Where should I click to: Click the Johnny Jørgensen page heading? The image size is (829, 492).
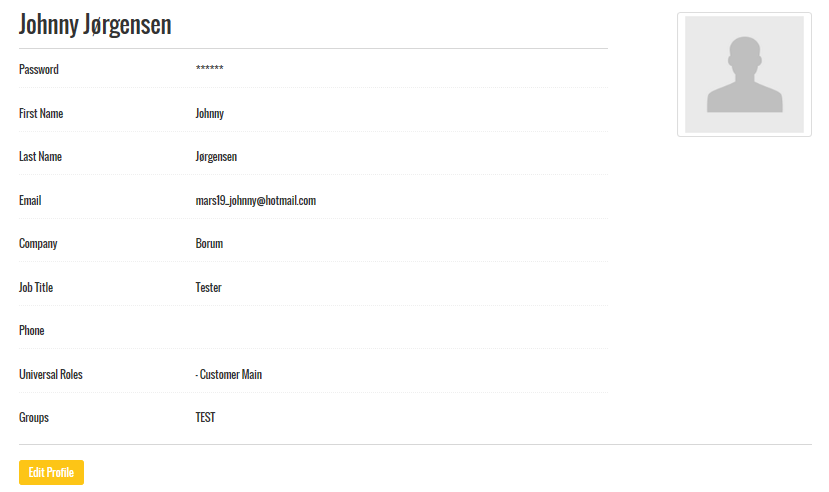point(95,25)
